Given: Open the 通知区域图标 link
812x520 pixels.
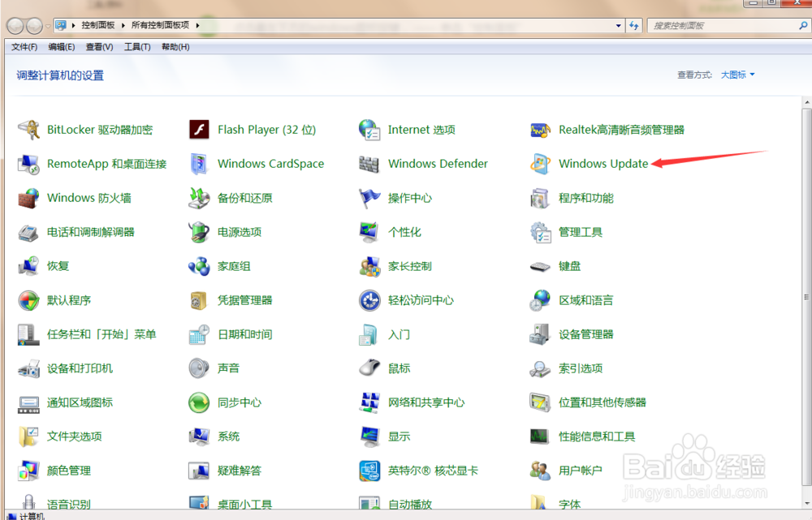Looking at the screenshot, I should click(80, 402).
